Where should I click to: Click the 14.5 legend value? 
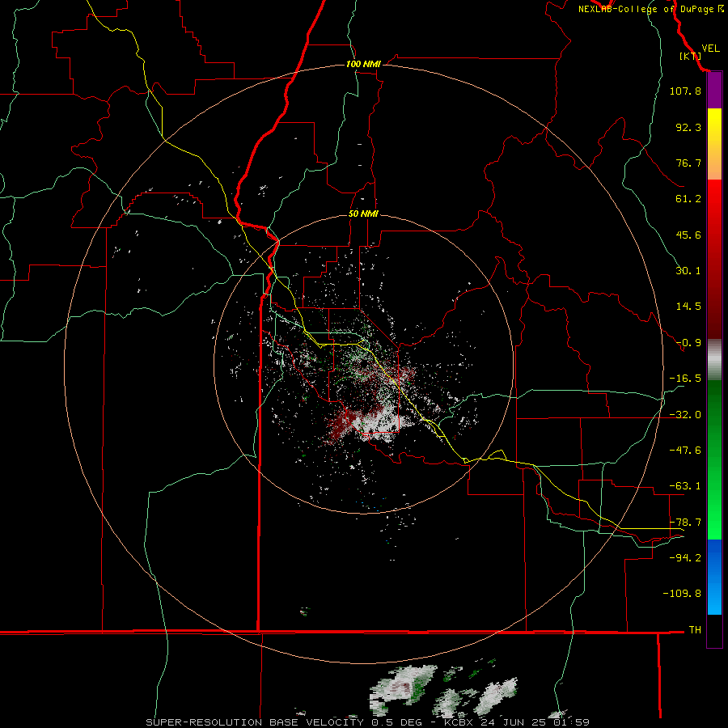(x=688, y=307)
